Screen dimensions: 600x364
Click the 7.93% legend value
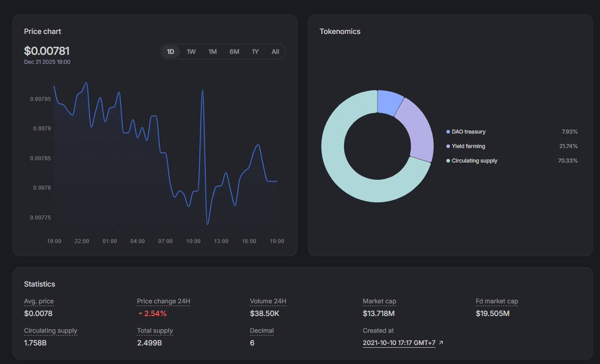(569, 132)
